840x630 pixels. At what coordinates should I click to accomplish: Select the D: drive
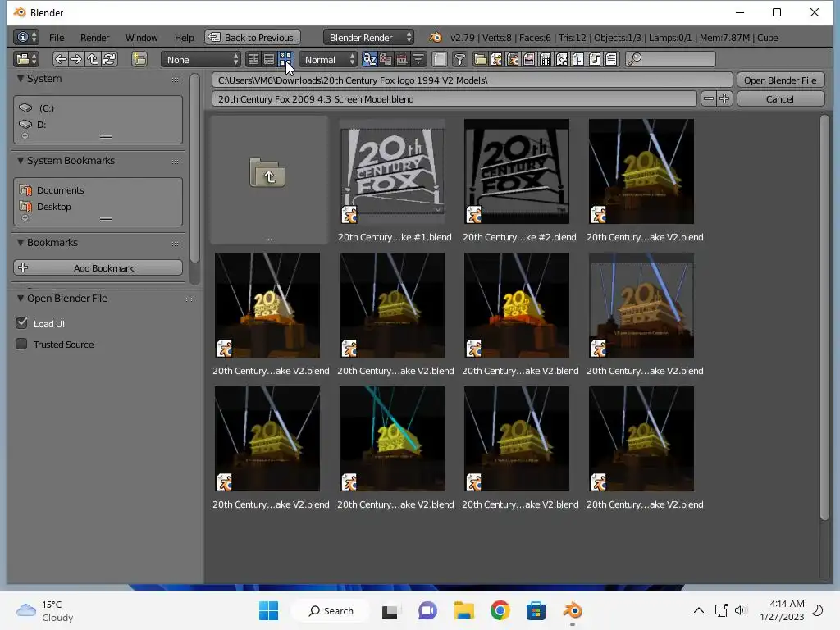coord(98,125)
